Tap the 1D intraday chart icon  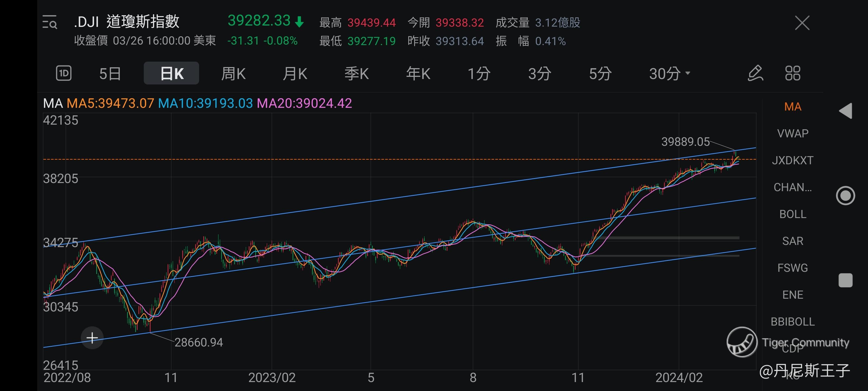[63, 73]
